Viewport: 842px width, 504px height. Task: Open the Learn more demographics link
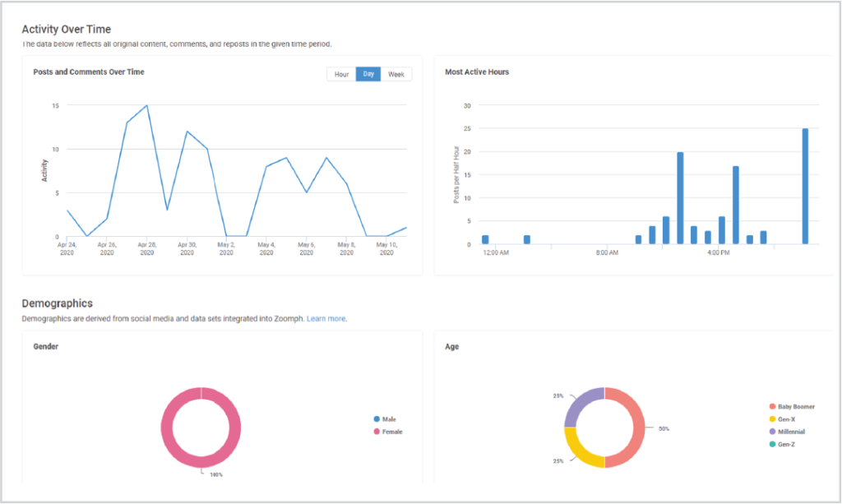(x=326, y=319)
